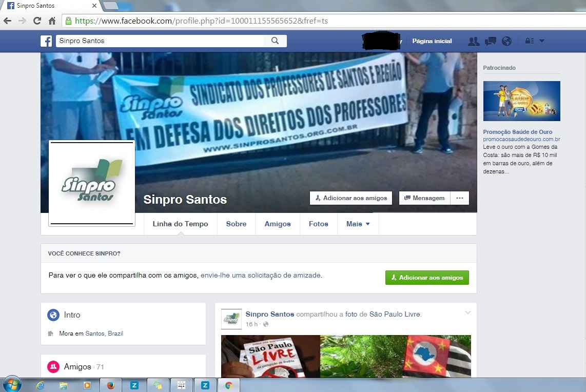Click the green padlock in the address bar
This screenshot has height=392, width=586.
coord(68,21)
